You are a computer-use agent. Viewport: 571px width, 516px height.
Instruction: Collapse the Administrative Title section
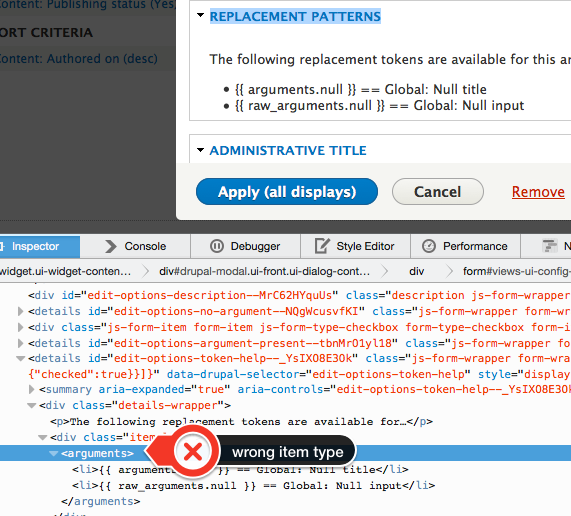(x=200, y=150)
